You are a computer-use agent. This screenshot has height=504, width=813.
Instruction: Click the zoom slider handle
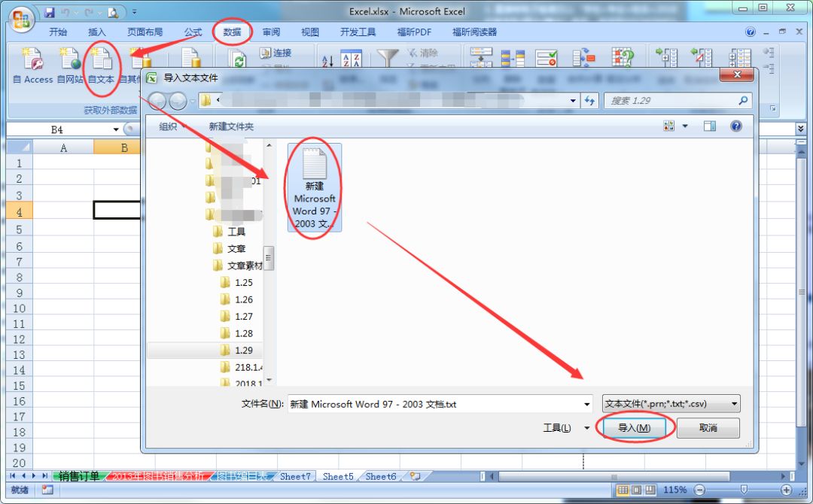(744, 490)
